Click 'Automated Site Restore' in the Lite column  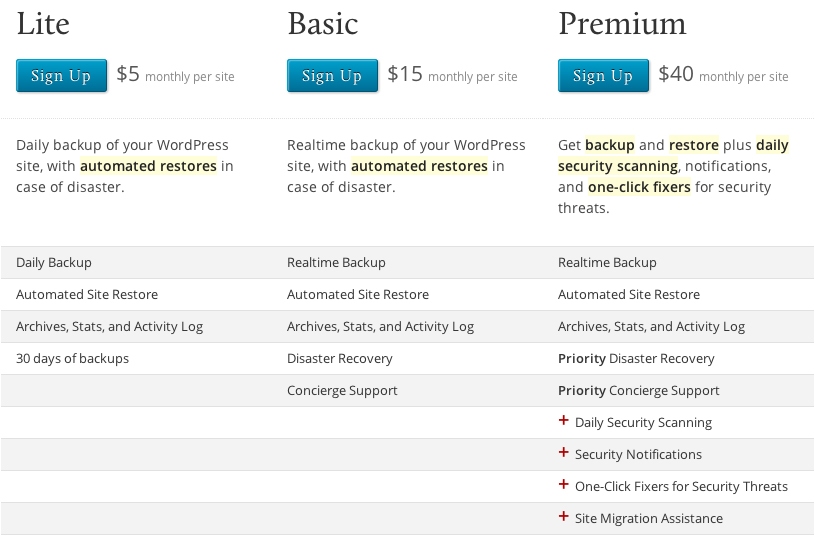coord(87,295)
